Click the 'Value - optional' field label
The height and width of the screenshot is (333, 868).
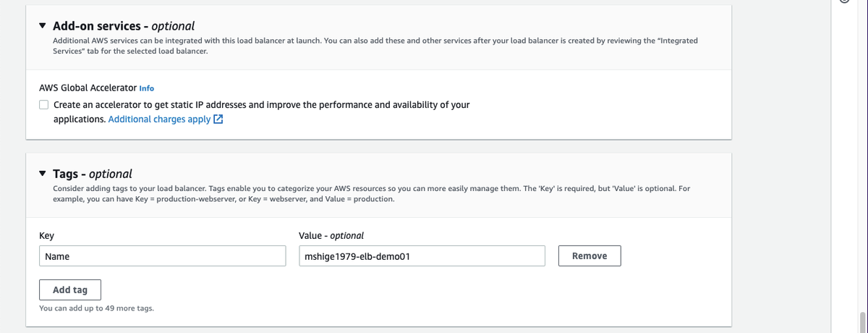[331, 236]
